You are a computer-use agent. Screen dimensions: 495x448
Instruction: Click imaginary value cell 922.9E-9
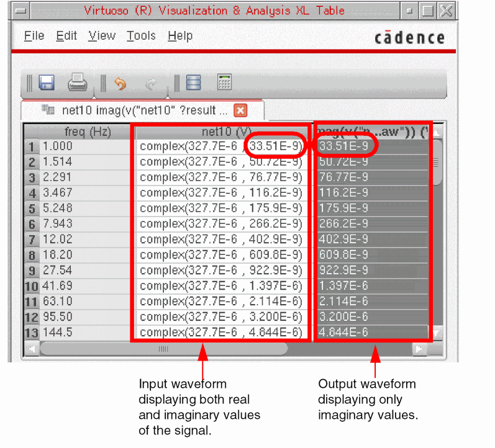click(373, 271)
